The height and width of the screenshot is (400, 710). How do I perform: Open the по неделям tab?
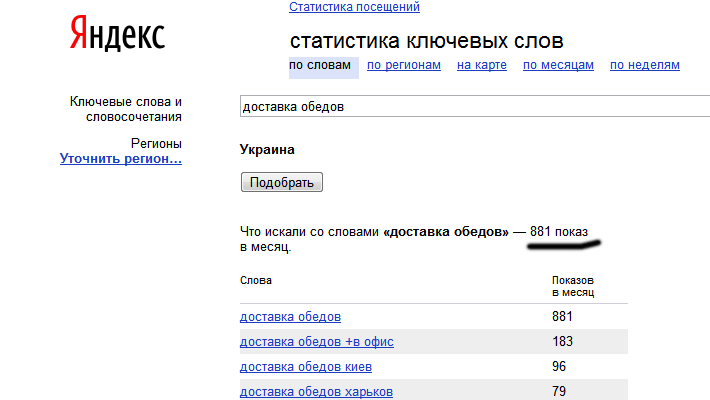[x=644, y=65]
